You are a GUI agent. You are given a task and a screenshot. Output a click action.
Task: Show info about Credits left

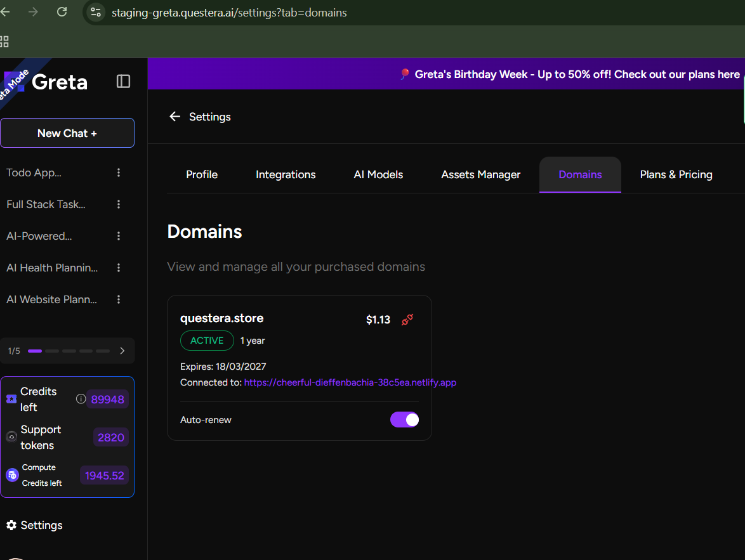(x=81, y=399)
